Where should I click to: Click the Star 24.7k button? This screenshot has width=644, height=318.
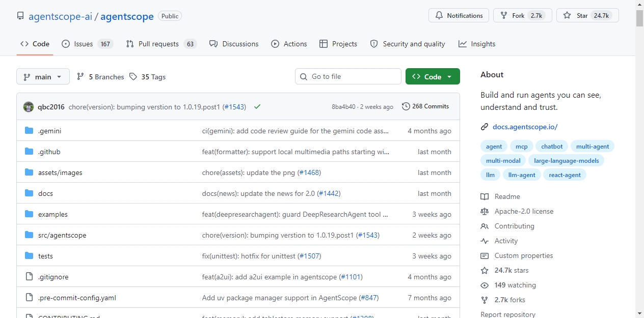pyautogui.click(x=587, y=15)
